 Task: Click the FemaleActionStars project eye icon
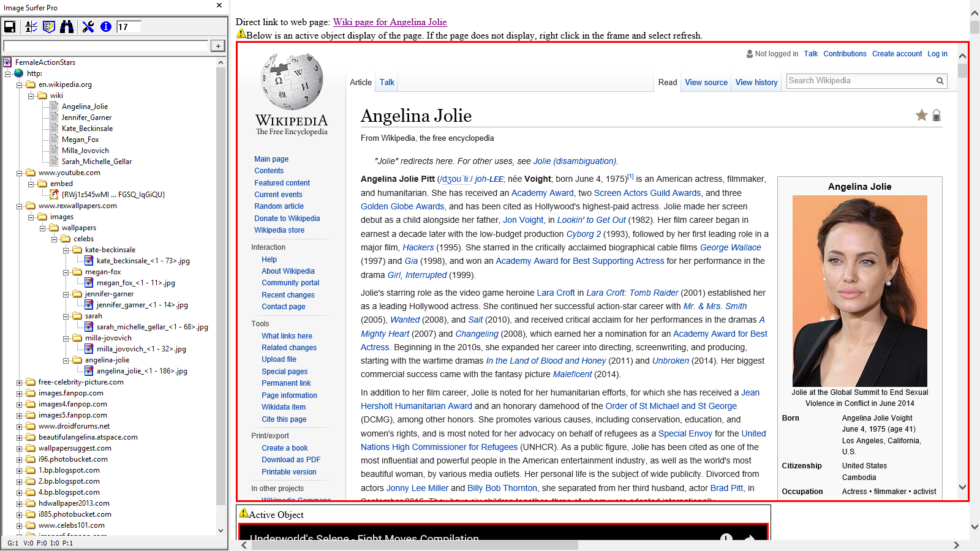(7, 62)
